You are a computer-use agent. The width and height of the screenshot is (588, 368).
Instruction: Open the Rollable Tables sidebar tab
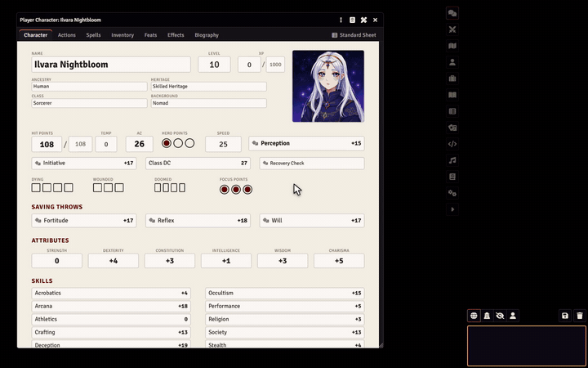tap(452, 111)
